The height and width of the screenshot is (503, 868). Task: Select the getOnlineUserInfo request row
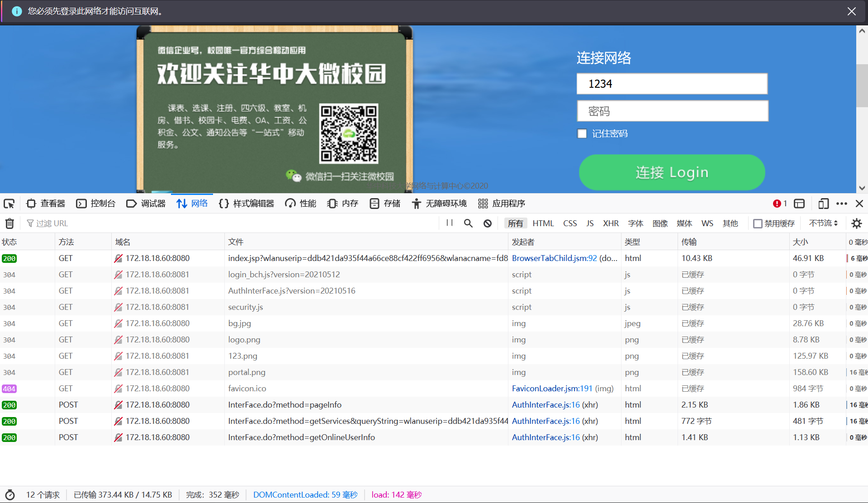(434, 437)
